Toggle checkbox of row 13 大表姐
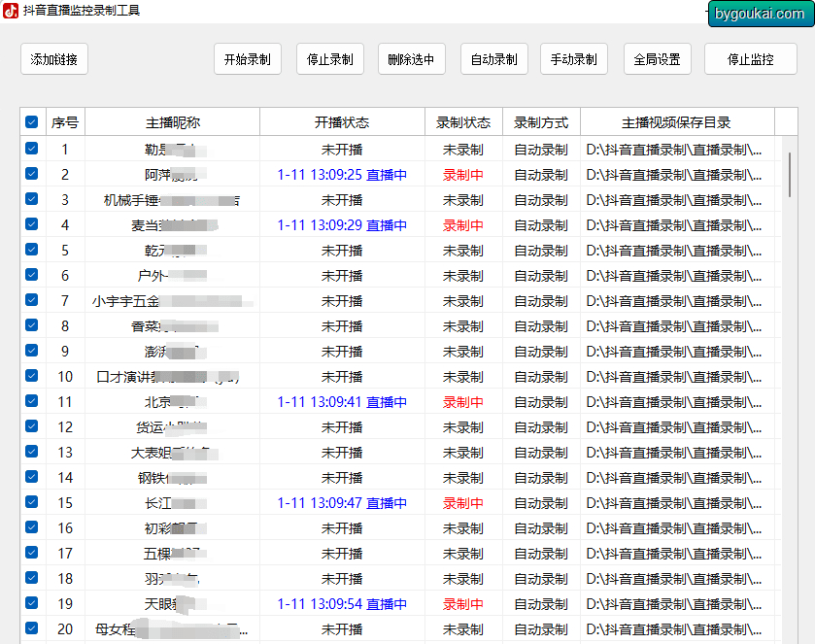 [x=32, y=451]
